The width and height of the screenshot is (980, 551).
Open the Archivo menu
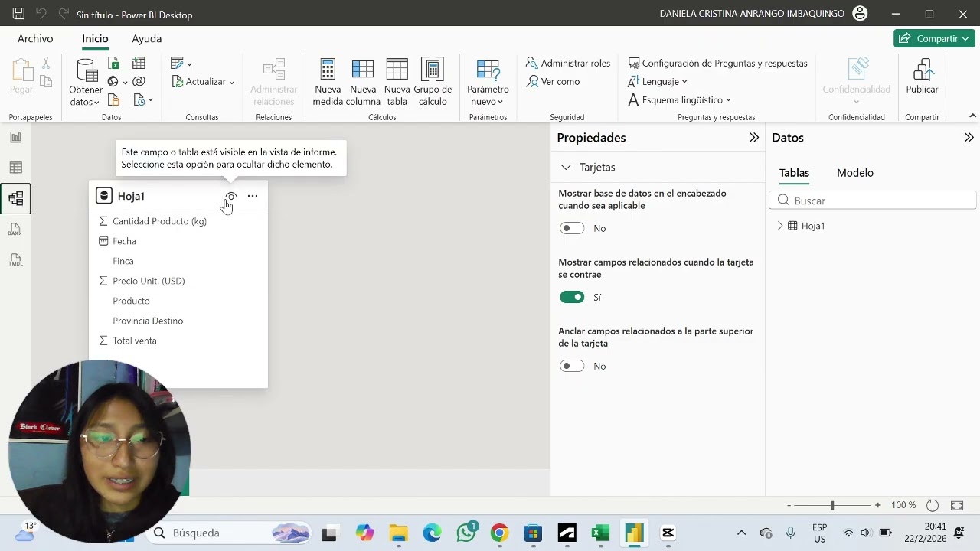point(35,38)
